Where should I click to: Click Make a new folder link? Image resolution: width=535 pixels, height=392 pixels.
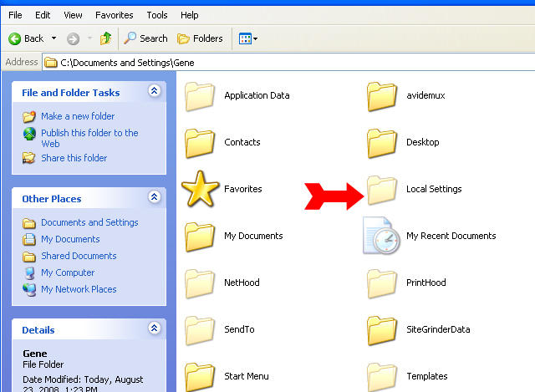click(78, 116)
